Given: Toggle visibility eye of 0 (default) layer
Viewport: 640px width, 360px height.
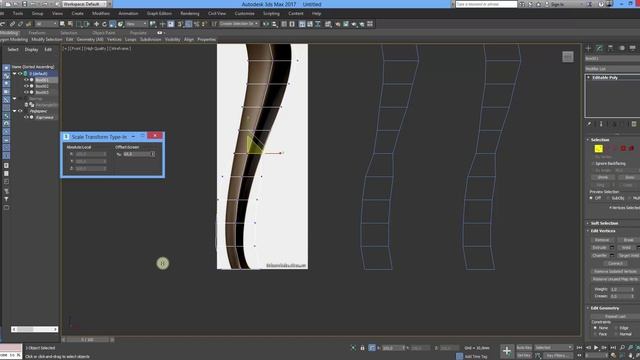Looking at the screenshot, I should click(20, 74).
